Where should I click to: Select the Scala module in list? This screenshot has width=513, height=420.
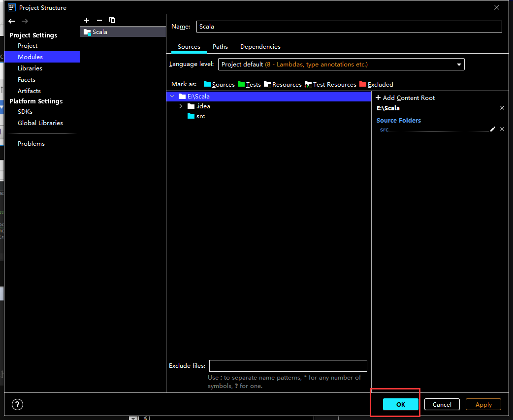[x=123, y=32]
